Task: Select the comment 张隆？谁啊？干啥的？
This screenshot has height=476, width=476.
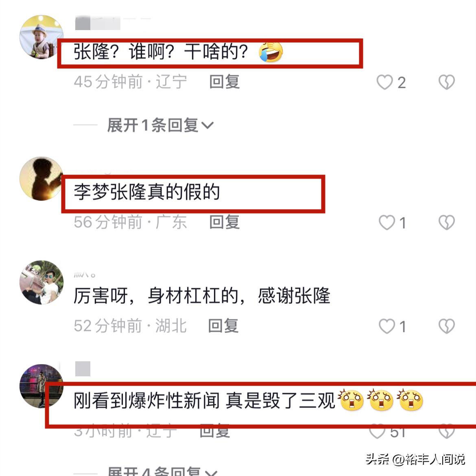Action: coord(178,52)
